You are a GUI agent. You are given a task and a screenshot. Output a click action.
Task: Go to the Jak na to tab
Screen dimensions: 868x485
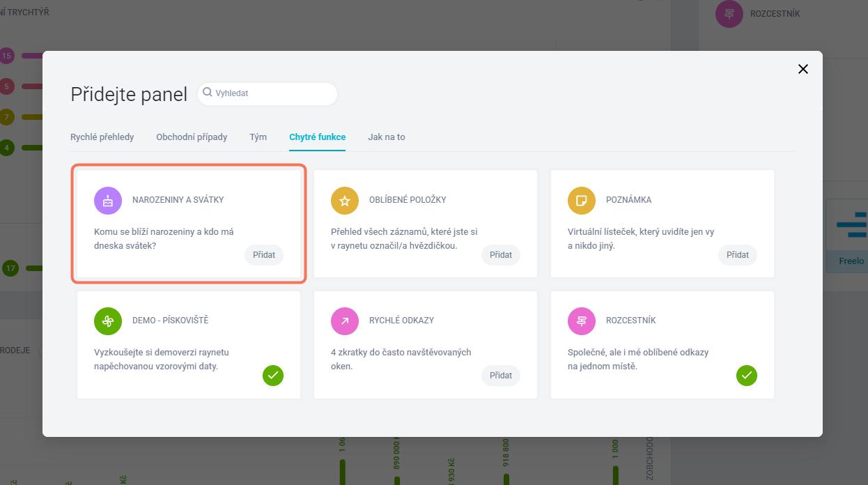[387, 137]
